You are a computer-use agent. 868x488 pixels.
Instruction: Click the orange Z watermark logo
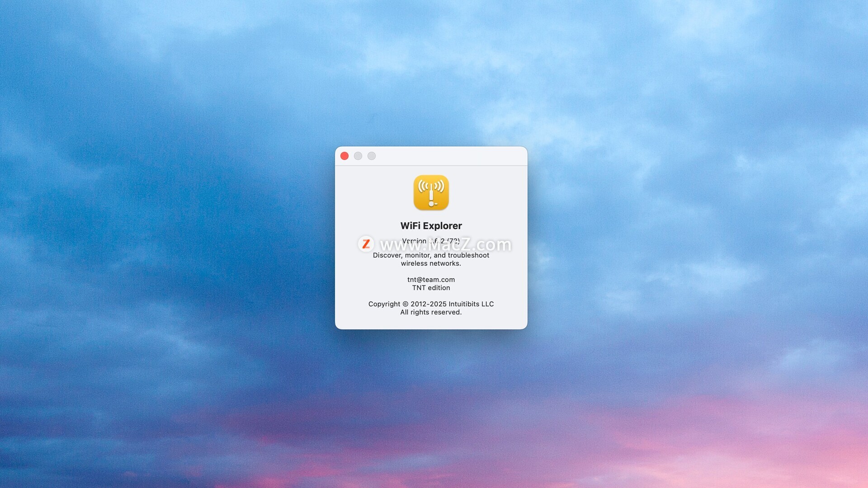point(366,244)
